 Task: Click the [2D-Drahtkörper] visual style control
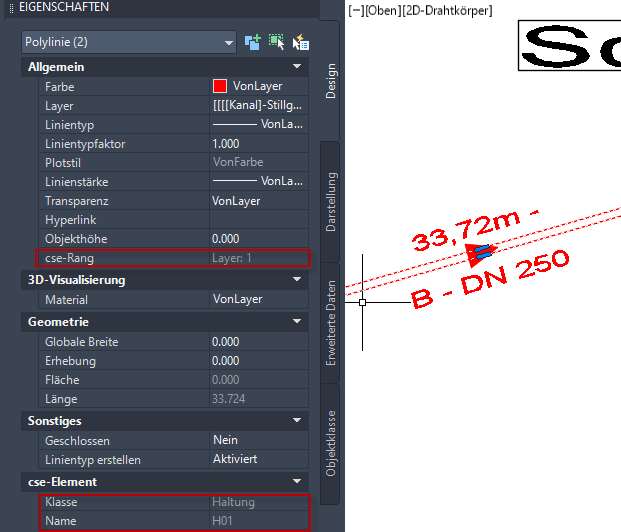tap(445, 10)
